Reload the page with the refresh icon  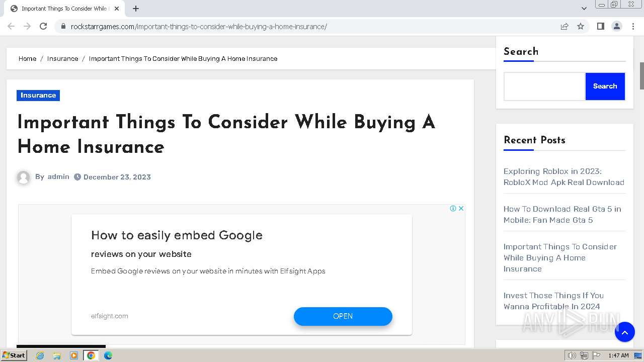click(x=43, y=26)
